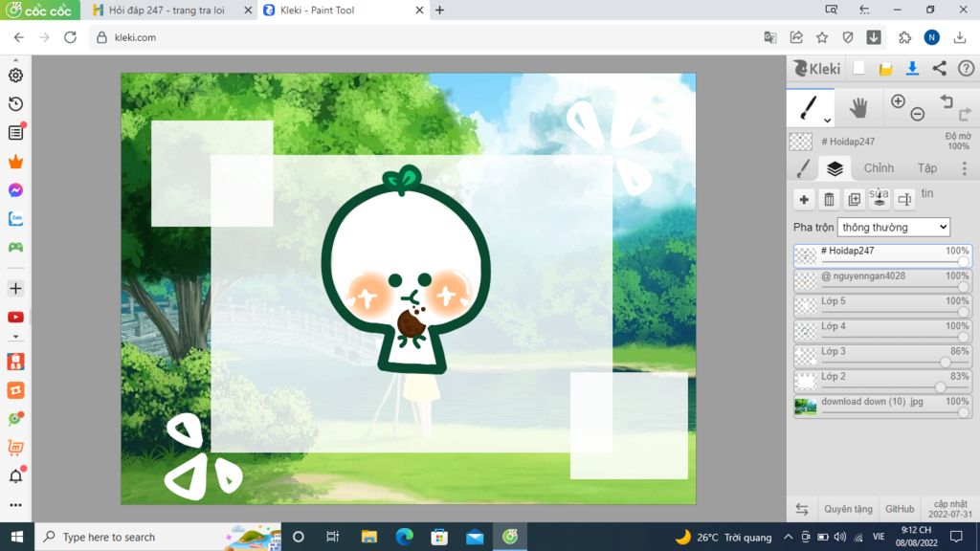Screen dimensions: 980x551
Task: Redo the action in Kleki
Action: (965, 114)
